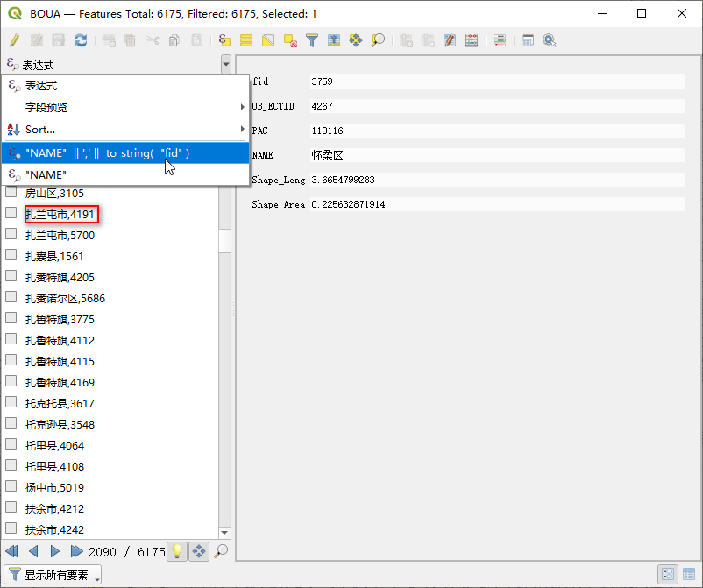Expand the Sort... submenu

point(125,130)
